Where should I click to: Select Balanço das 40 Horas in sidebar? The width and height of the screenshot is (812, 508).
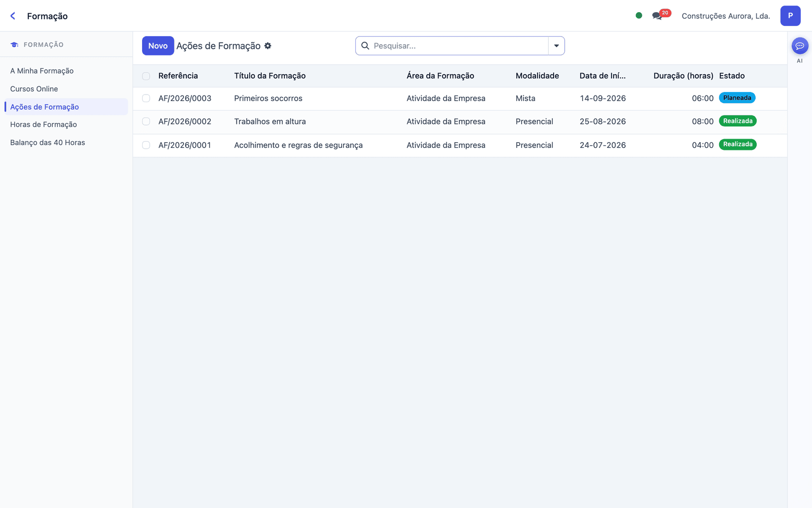coord(48,143)
